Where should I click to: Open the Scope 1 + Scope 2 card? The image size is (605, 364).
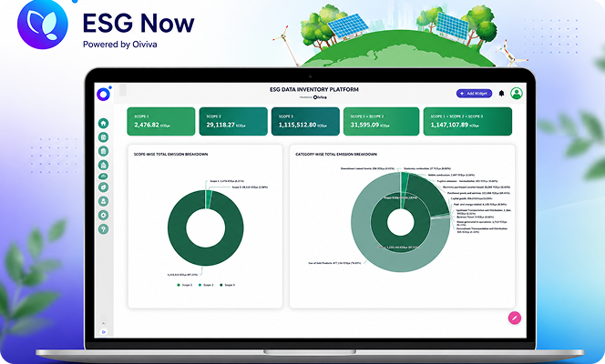(x=381, y=121)
